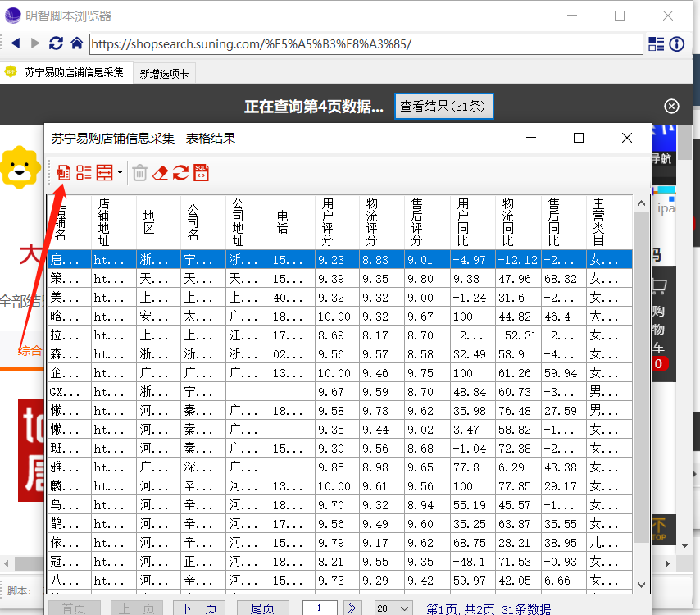Click the 用户同比 column header

[473, 222]
